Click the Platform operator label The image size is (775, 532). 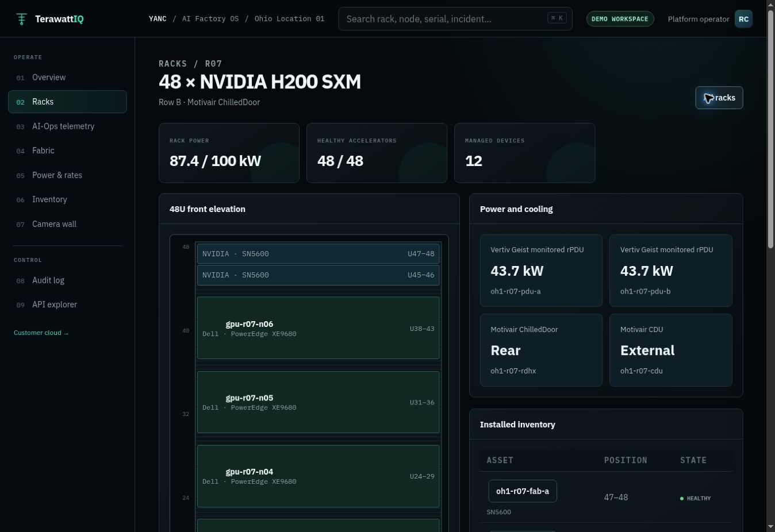click(x=699, y=19)
